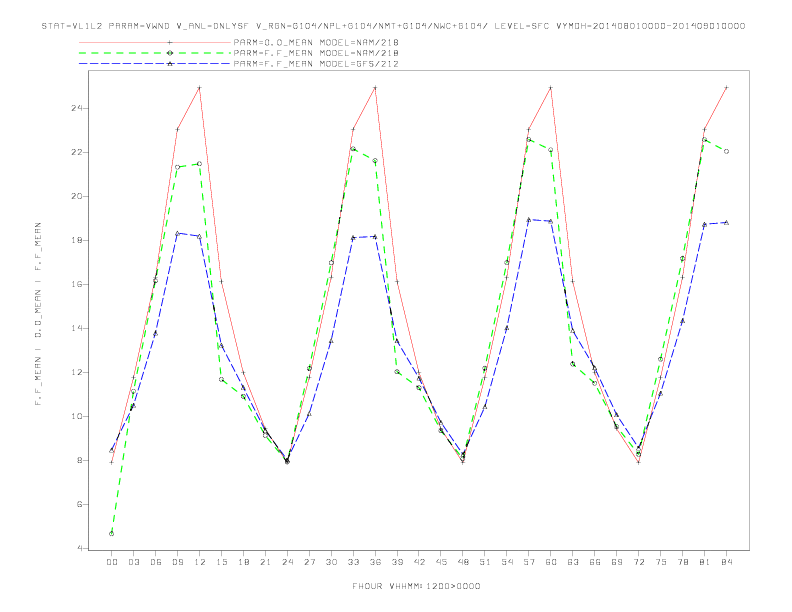
Task: Click y-axis tick label 16
Action: pos(77,284)
